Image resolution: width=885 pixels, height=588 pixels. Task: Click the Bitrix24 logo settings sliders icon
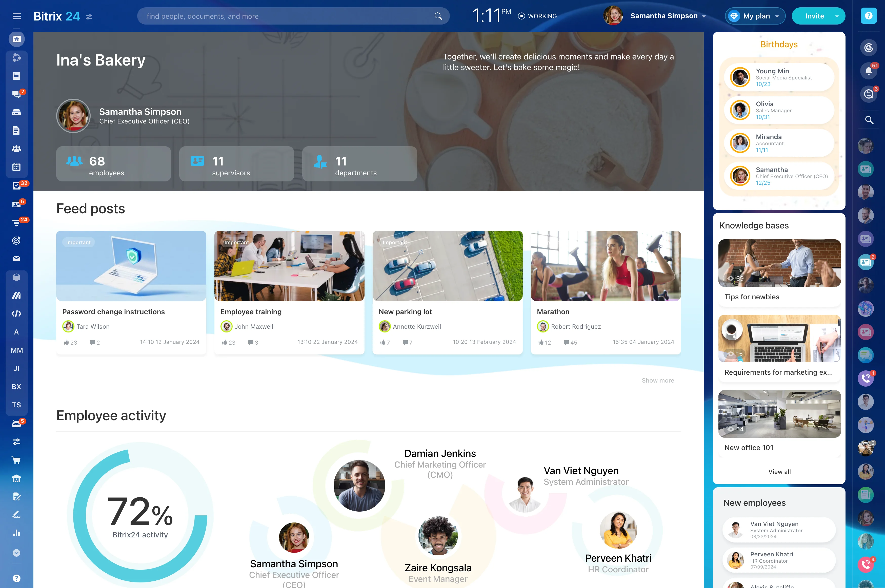point(89,17)
